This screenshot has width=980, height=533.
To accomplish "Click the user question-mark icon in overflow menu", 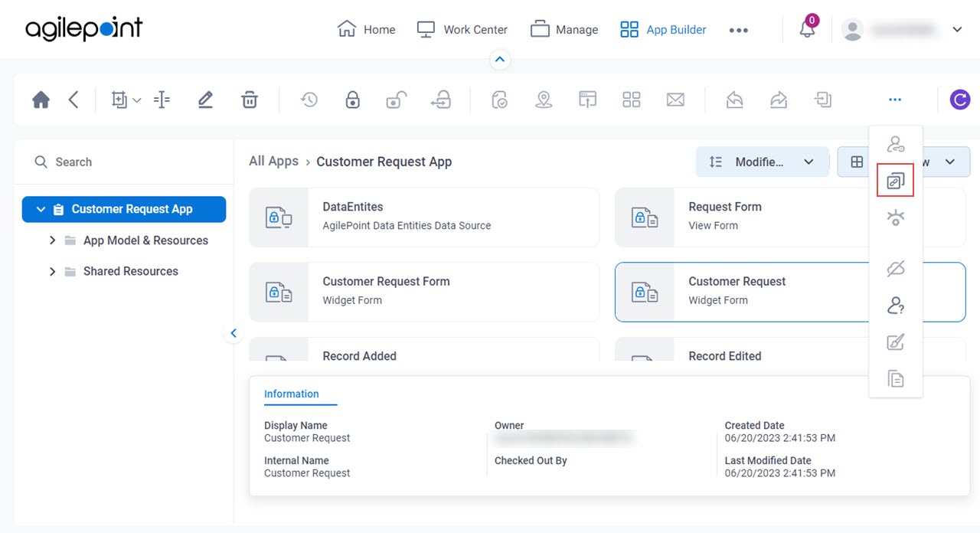I will coord(896,306).
